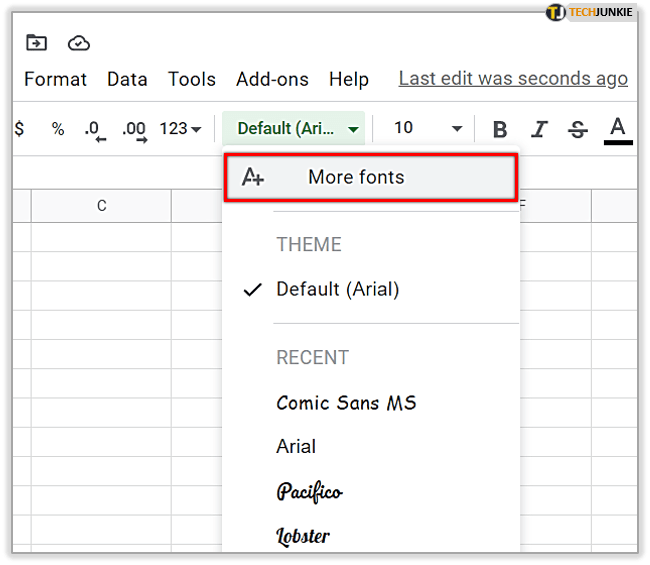
Task: Toggle italic formatting
Action: pos(540,129)
